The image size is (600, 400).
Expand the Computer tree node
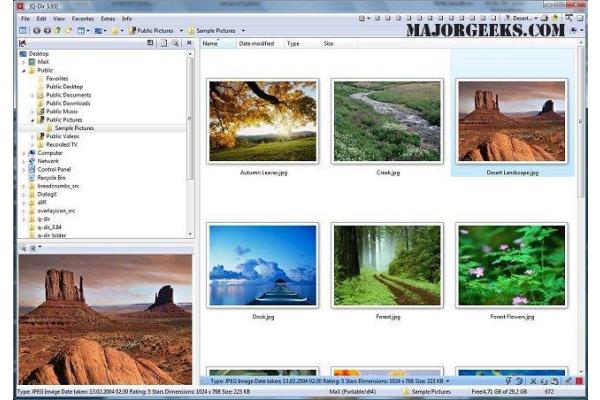(x=24, y=153)
